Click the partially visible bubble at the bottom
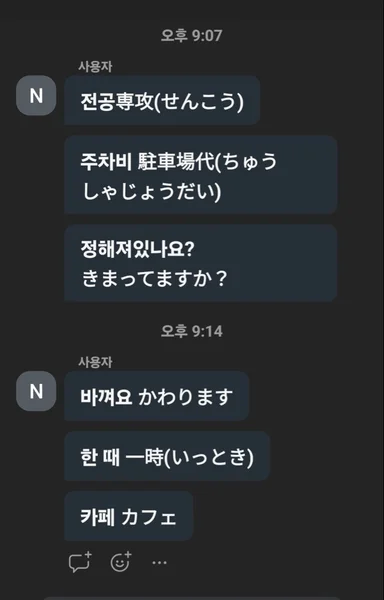Image resolution: width=384 pixels, height=600 pixels. [x=191, y=598]
